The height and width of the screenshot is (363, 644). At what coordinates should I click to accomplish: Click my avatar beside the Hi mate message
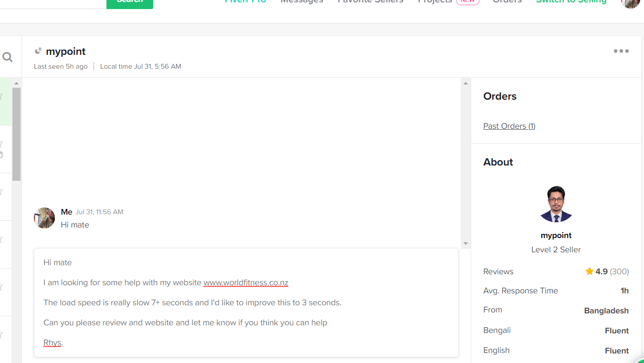(x=44, y=218)
